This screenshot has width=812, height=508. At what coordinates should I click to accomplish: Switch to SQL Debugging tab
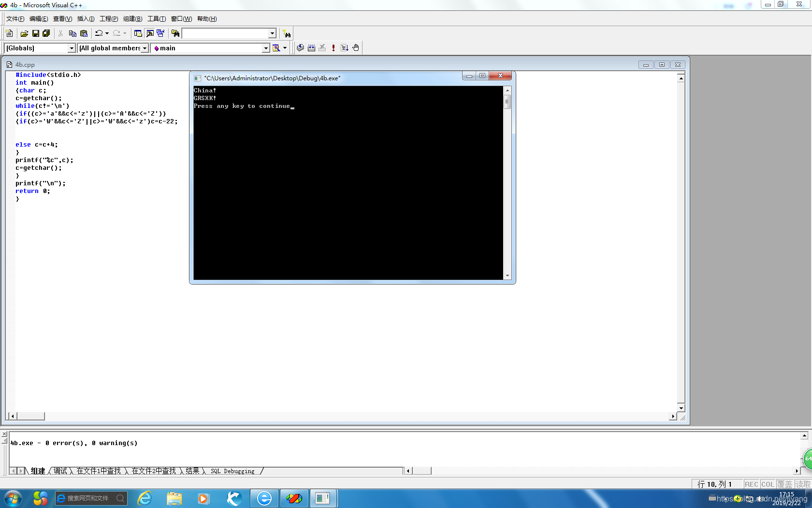coord(232,471)
